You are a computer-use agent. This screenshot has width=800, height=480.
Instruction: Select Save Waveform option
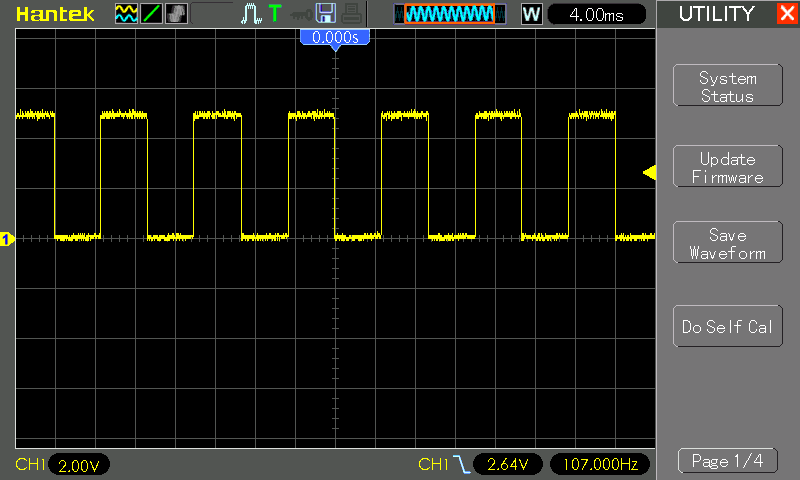(727, 244)
